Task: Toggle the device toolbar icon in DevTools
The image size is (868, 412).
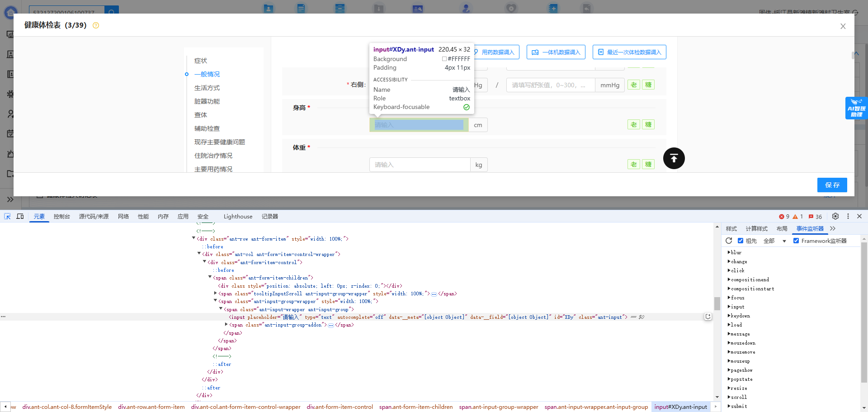Action: tap(20, 216)
